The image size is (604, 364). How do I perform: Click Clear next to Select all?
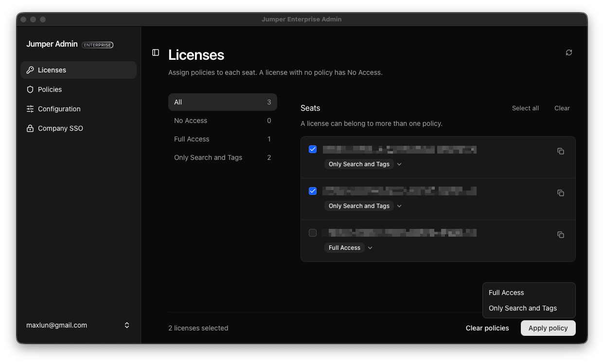[x=562, y=108]
